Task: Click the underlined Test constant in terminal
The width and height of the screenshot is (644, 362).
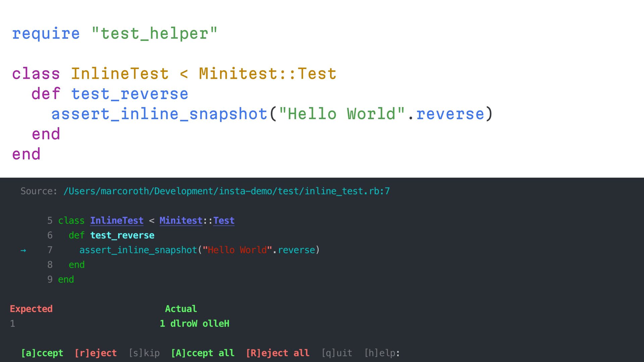Action: [x=224, y=221]
